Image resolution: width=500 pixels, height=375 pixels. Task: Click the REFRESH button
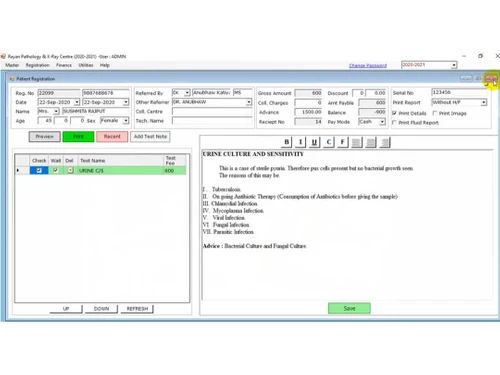137,309
